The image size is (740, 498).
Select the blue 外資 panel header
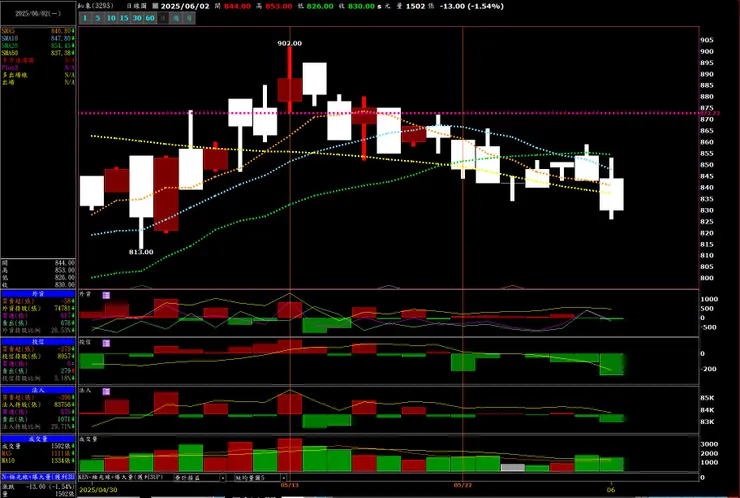pos(38,294)
